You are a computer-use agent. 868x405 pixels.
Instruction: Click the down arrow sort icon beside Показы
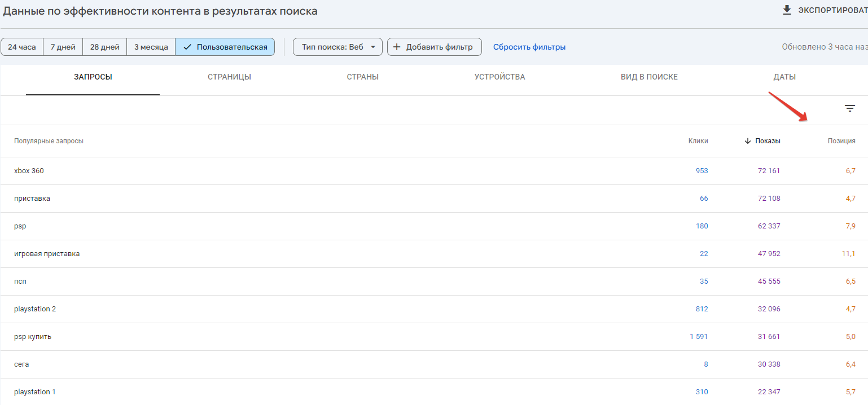tap(748, 141)
